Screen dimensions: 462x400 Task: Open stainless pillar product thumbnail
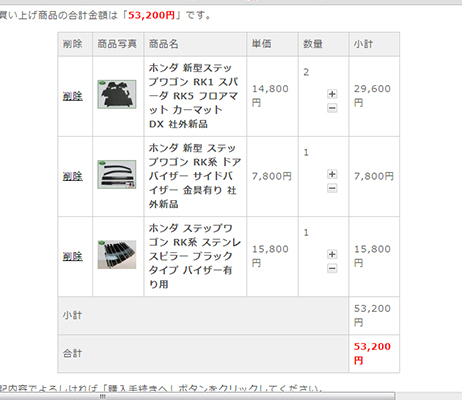coord(117,254)
